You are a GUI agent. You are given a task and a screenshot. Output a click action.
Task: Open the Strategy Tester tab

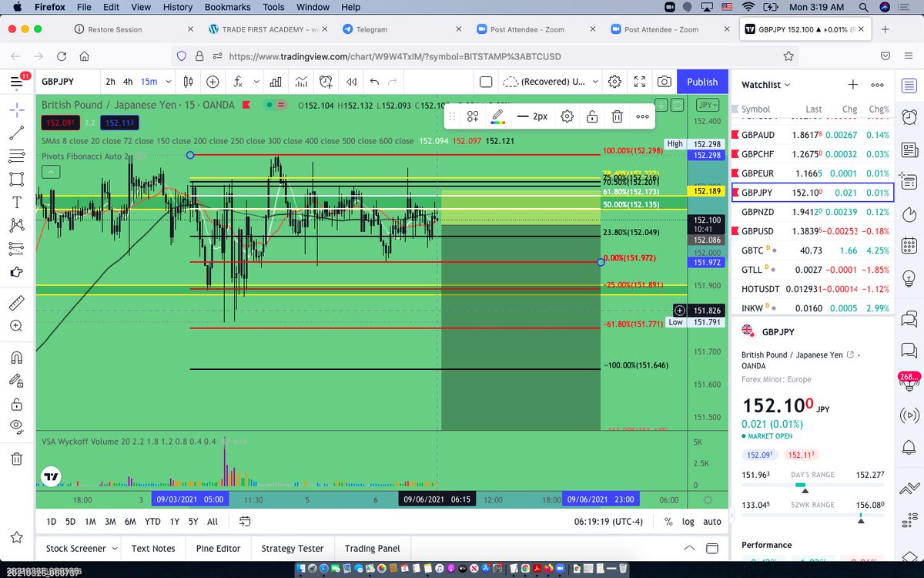[x=293, y=549]
